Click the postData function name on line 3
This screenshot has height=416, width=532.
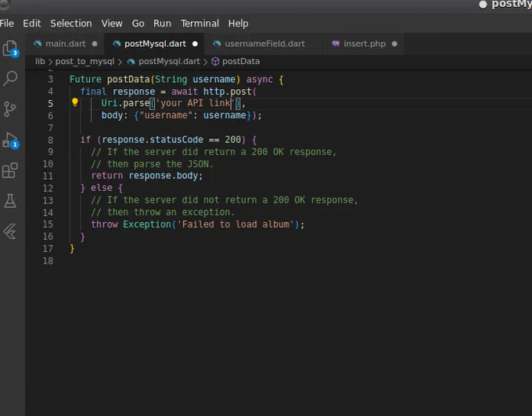(128, 79)
